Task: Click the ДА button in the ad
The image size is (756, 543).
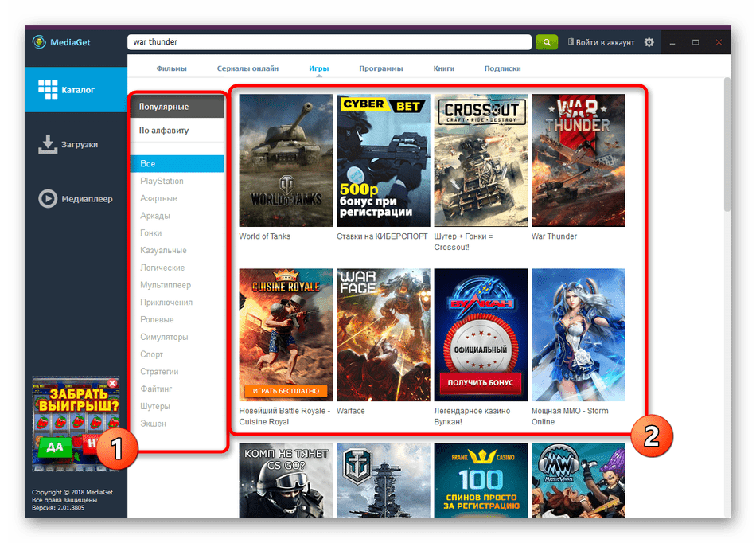Action: click(54, 447)
